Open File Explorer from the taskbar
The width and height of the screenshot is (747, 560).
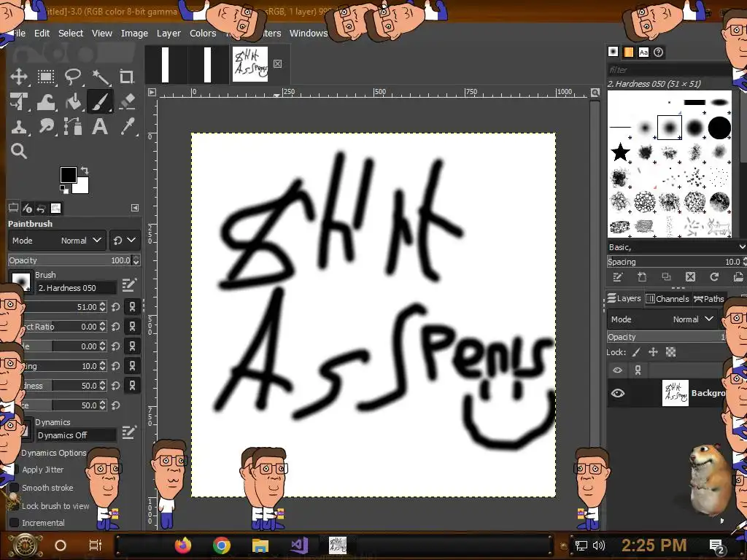pos(260,545)
